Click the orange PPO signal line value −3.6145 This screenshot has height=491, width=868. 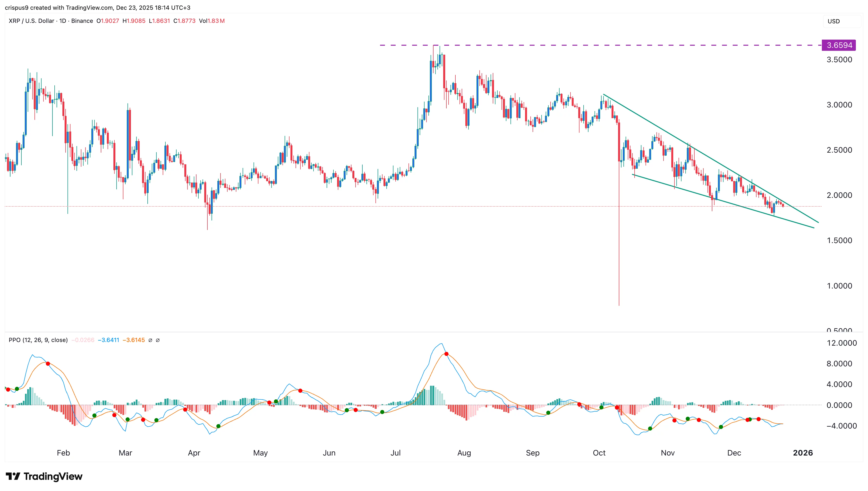(134, 340)
